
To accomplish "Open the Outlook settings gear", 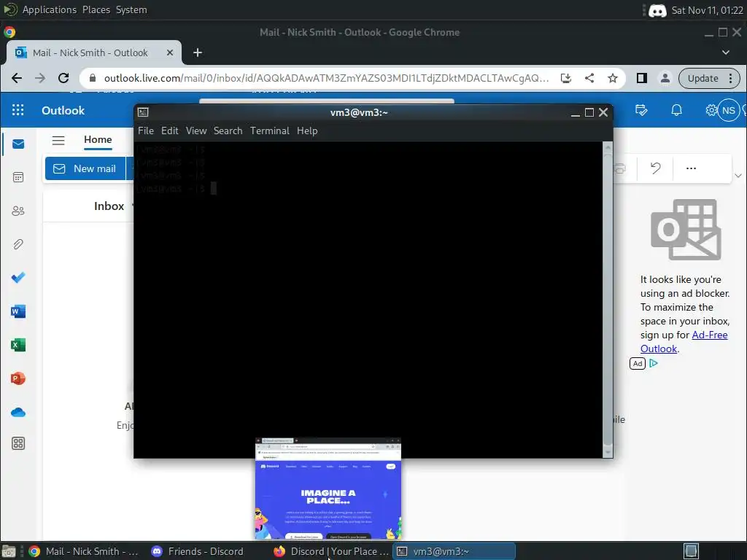I will (x=711, y=111).
